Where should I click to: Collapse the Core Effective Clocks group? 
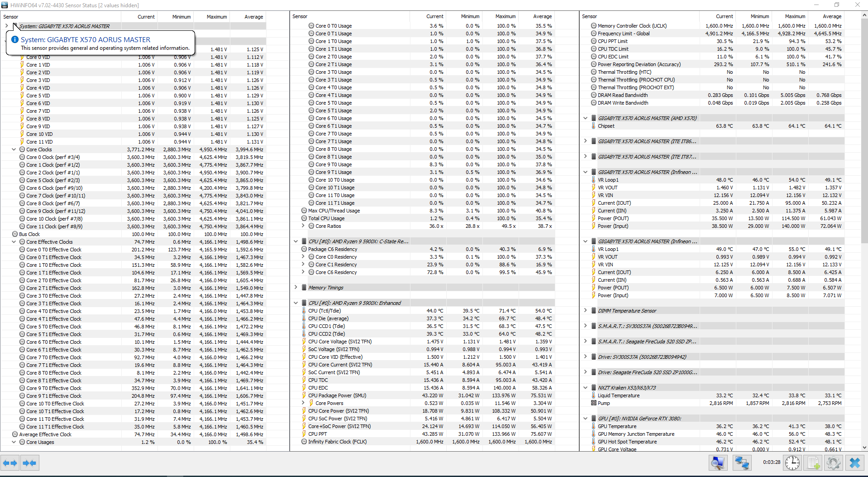click(x=14, y=242)
